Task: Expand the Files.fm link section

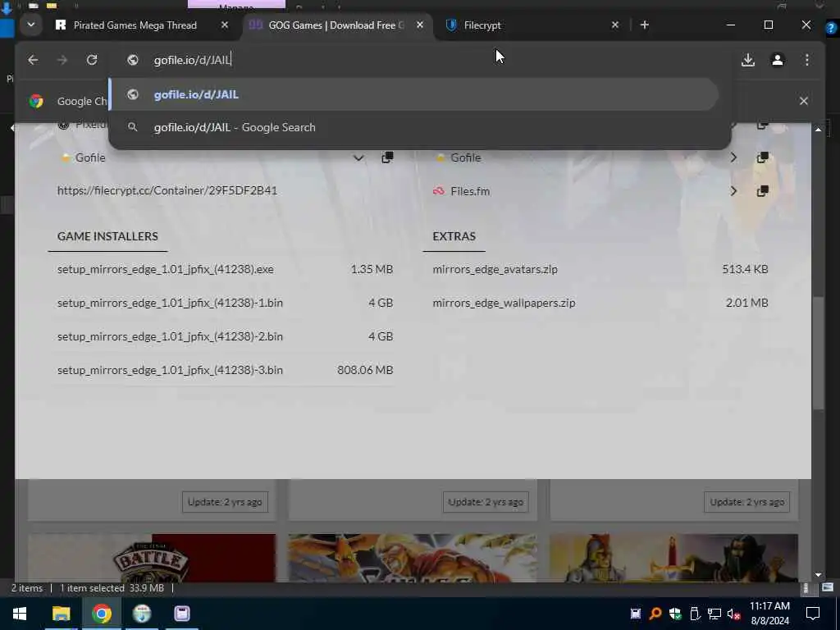Action: click(x=733, y=191)
